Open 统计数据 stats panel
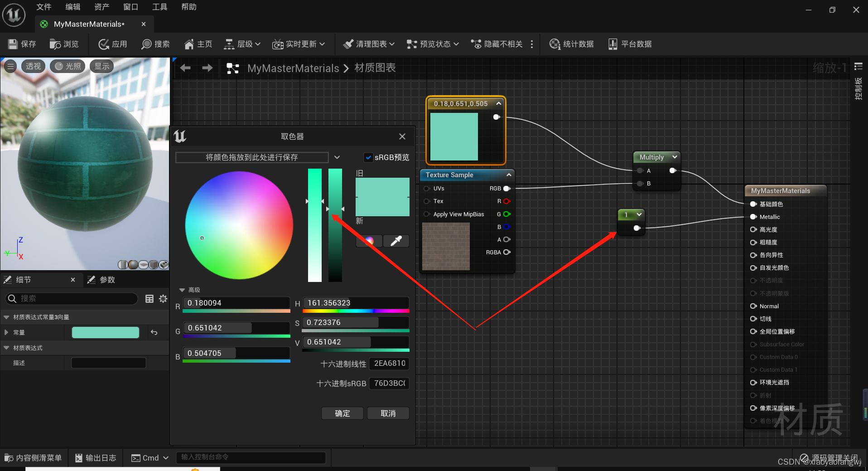The image size is (868, 471). pyautogui.click(x=572, y=44)
